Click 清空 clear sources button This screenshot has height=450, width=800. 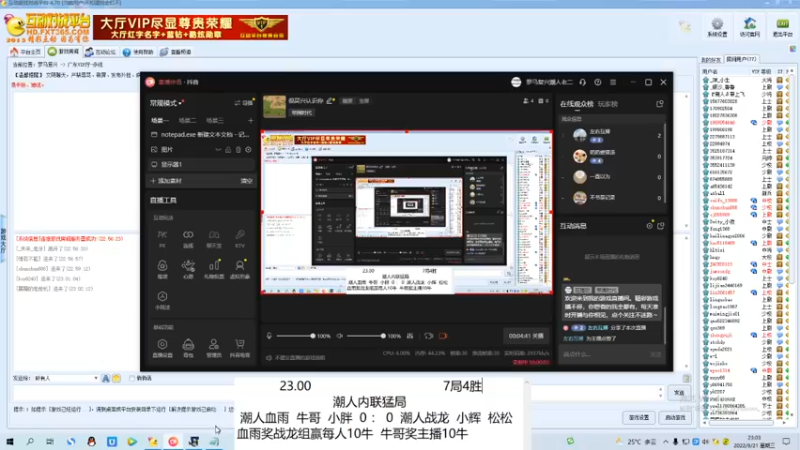coord(246,181)
